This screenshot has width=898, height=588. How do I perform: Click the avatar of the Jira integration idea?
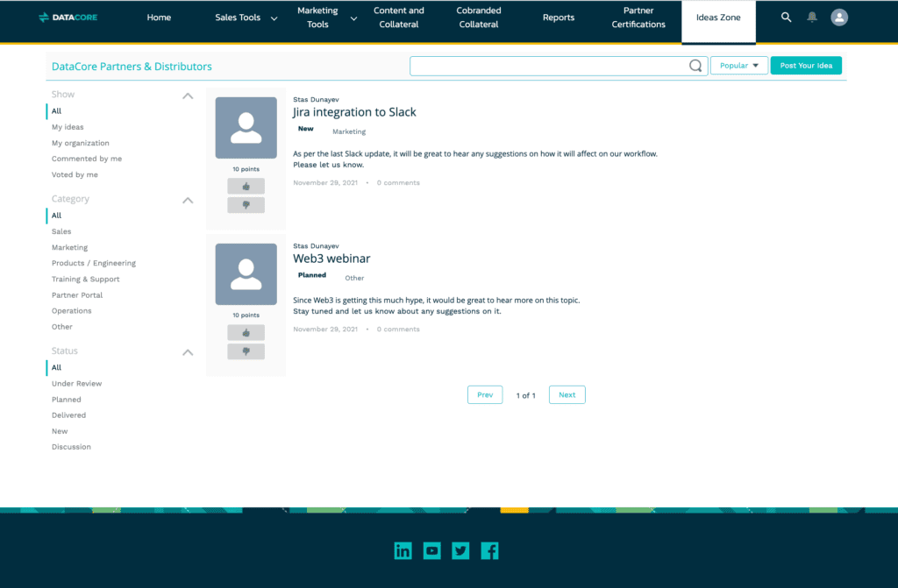246,128
